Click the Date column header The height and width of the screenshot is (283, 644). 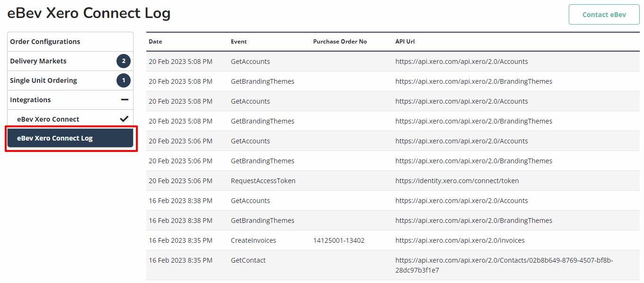click(155, 42)
